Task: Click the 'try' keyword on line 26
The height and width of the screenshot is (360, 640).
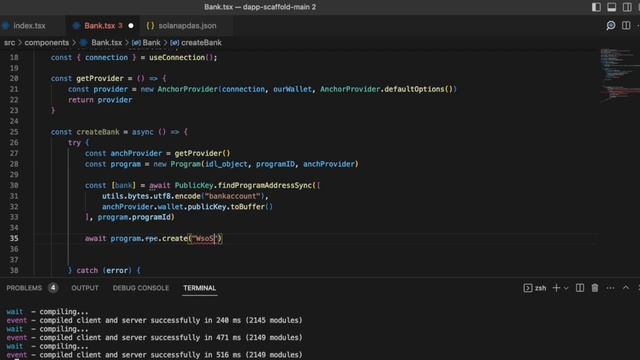Action: point(74,142)
